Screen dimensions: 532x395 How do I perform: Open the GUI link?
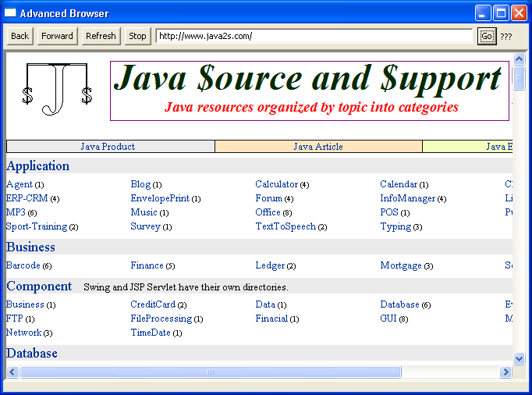coord(388,318)
